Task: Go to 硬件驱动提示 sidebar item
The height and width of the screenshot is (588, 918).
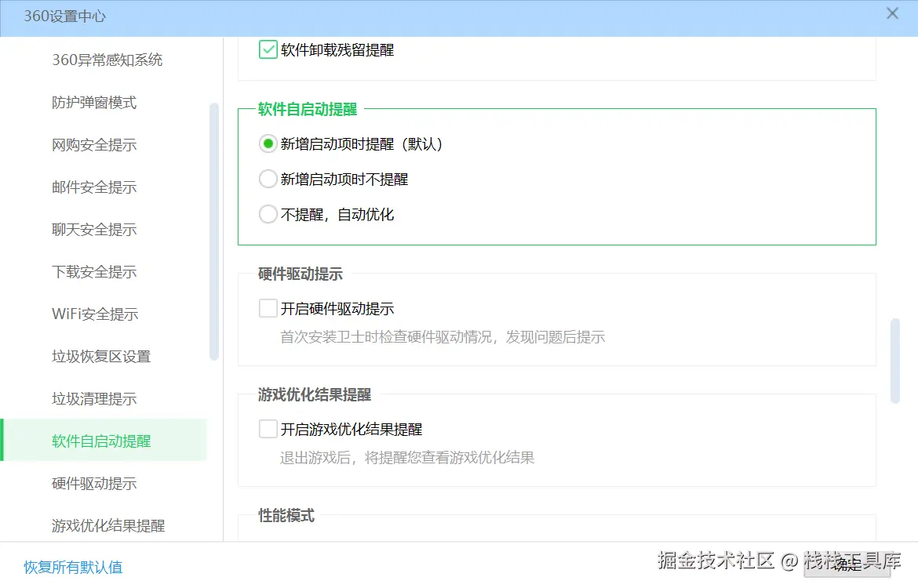Action: point(94,483)
